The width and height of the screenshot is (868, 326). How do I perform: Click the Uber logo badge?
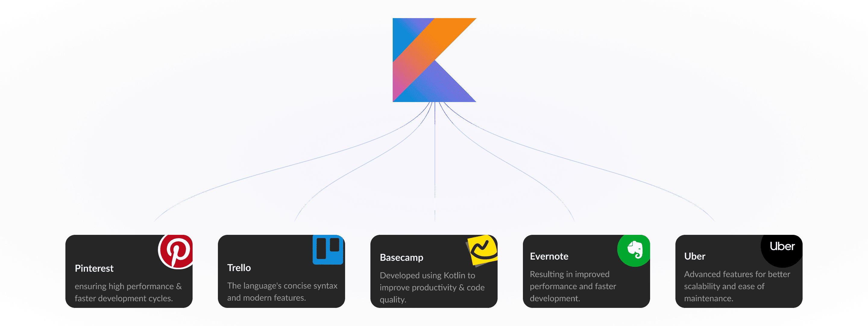click(782, 251)
